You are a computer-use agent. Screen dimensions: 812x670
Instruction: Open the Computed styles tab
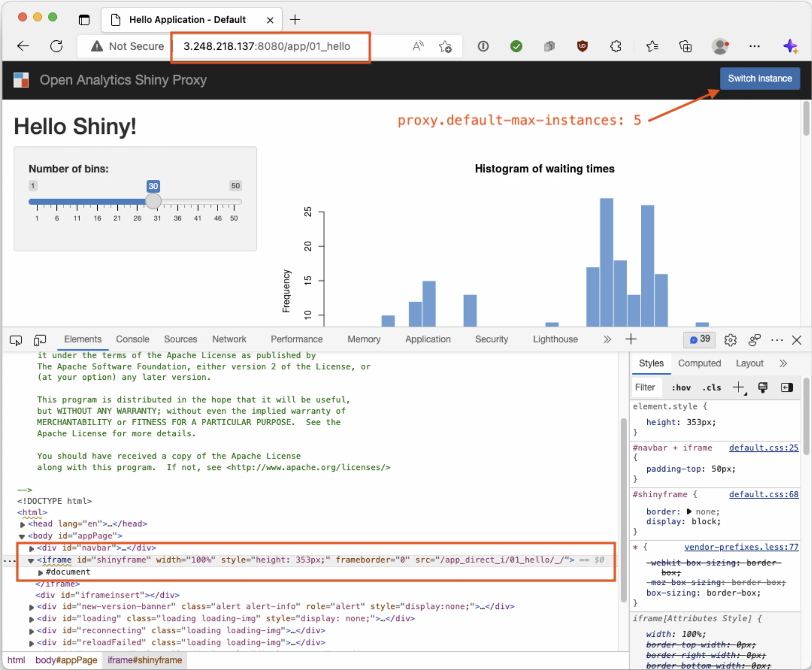click(700, 363)
